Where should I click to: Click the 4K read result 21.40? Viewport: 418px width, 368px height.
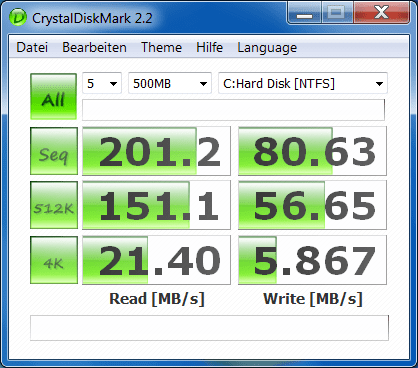pos(156,260)
